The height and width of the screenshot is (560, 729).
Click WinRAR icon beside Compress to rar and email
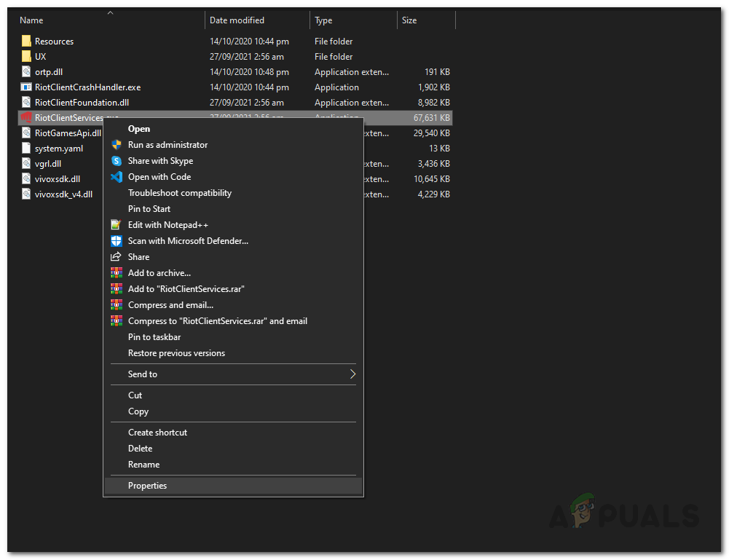[117, 320]
